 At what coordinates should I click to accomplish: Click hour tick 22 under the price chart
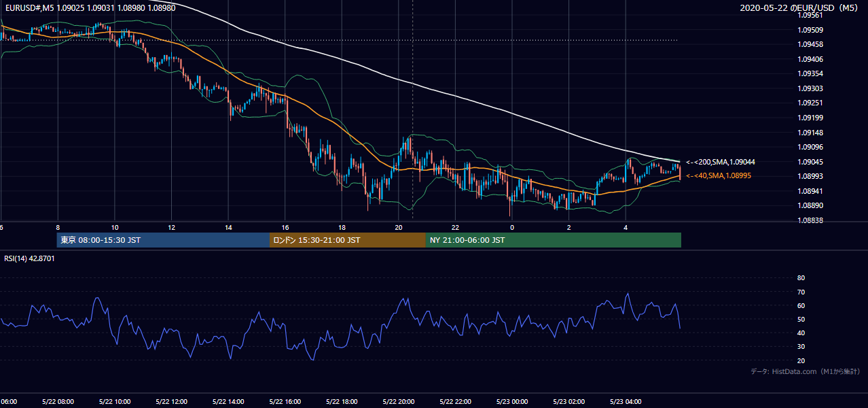point(456,227)
